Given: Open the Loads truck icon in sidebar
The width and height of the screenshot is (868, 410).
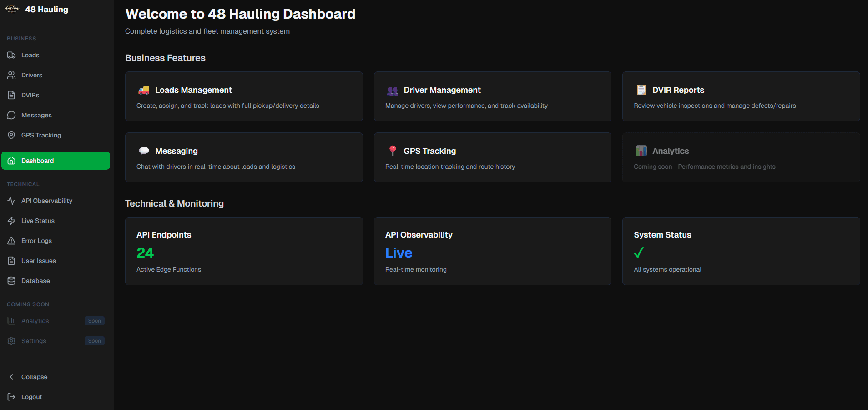Looking at the screenshot, I should coord(11,55).
